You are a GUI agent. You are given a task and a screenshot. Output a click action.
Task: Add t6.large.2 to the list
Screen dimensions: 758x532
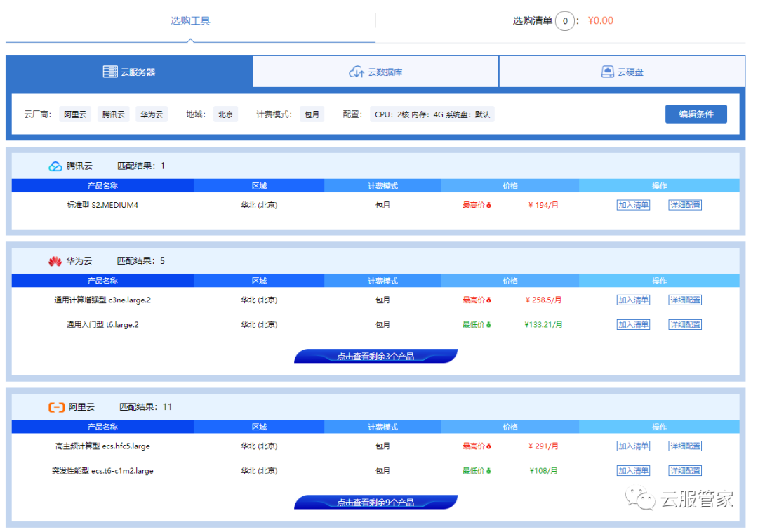pyautogui.click(x=633, y=325)
